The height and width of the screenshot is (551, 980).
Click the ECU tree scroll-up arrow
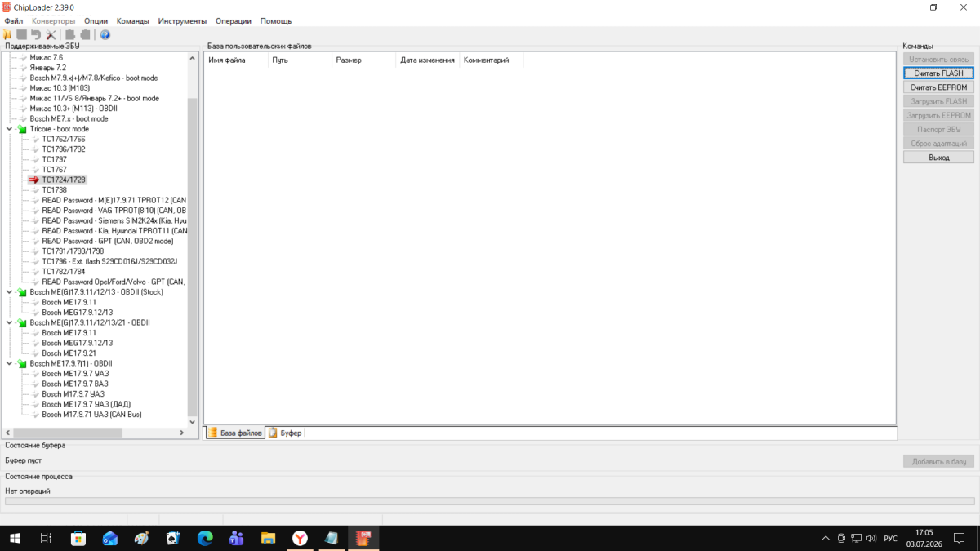click(x=193, y=59)
